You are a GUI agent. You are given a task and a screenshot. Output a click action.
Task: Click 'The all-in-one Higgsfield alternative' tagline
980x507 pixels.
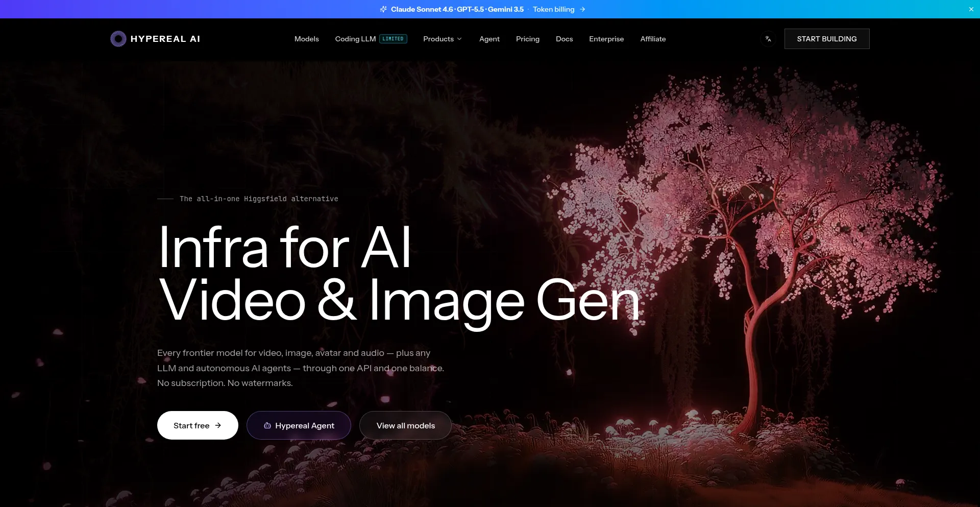pyautogui.click(x=259, y=199)
